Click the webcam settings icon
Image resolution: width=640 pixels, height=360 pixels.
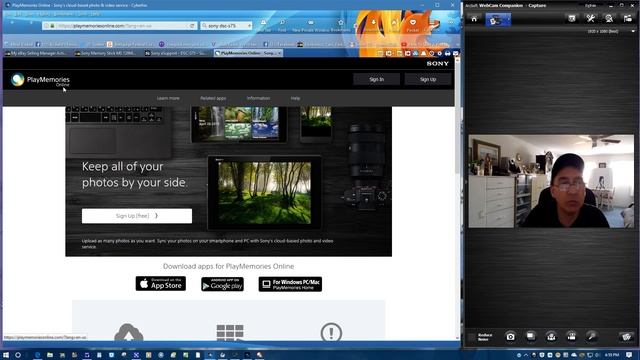(609, 18)
